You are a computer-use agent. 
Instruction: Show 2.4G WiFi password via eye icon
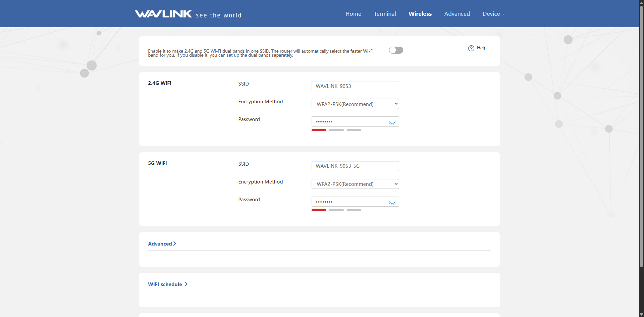pos(392,122)
